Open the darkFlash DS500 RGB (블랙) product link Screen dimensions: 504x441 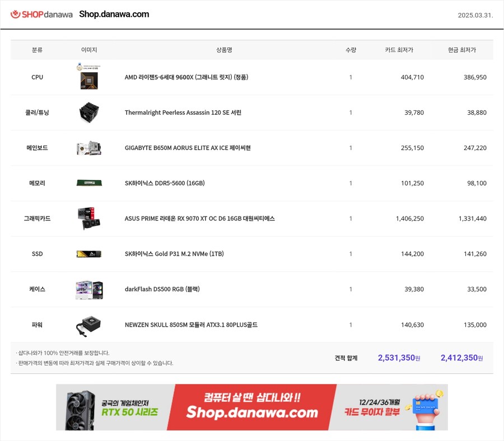pos(162,289)
